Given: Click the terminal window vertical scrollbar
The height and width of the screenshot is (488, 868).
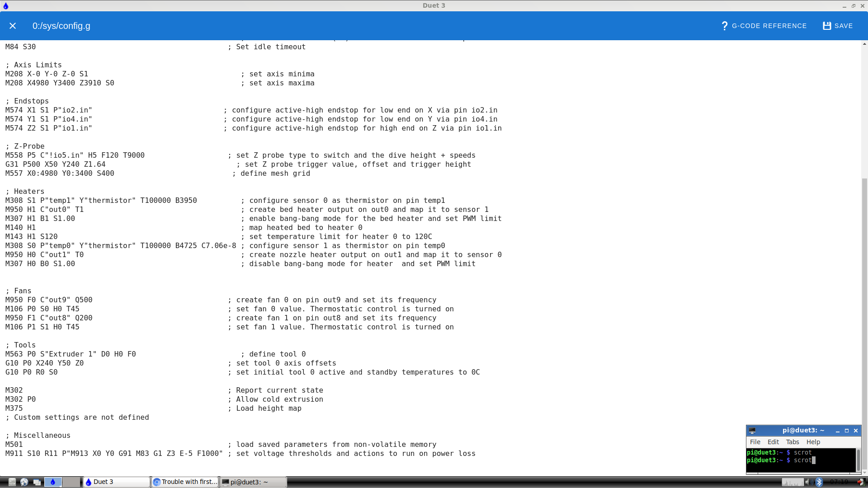Looking at the screenshot, I should click(x=858, y=460).
